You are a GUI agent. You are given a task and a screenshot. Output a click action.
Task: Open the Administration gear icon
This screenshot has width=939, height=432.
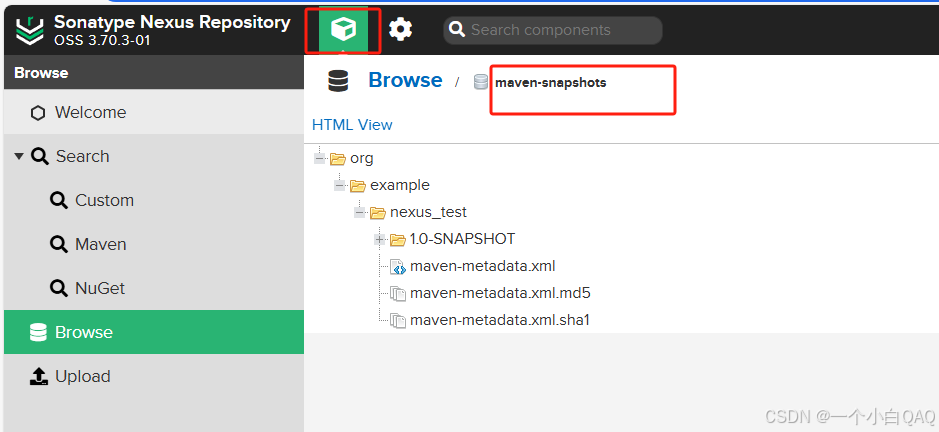pos(400,29)
